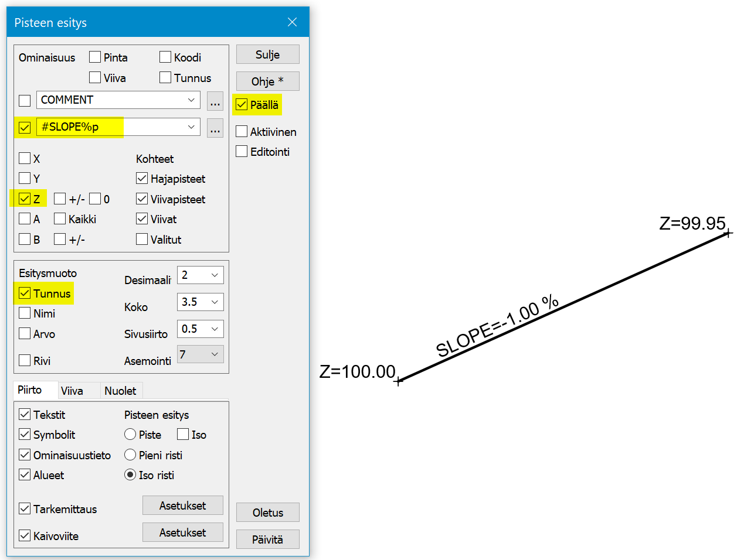Viewport: 744px width, 560px height.
Task: Select the Pieni risti radio button
Action: 130,455
